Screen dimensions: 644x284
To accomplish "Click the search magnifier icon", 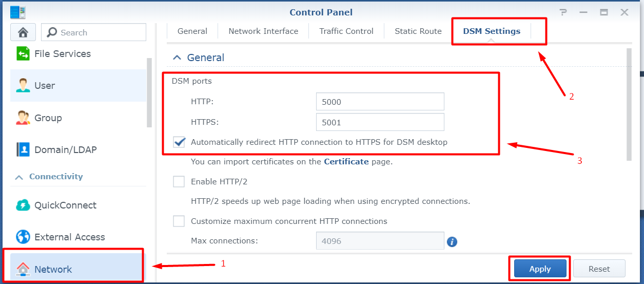I will click(52, 32).
